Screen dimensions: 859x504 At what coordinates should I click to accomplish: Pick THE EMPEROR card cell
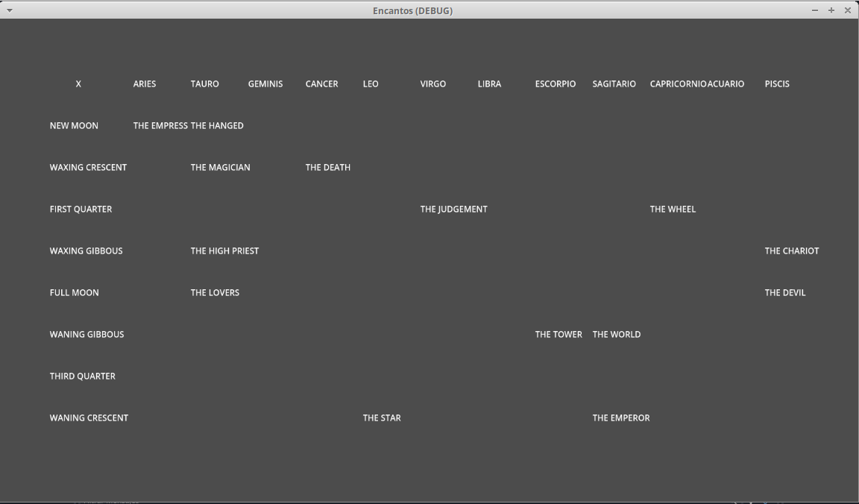click(621, 418)
